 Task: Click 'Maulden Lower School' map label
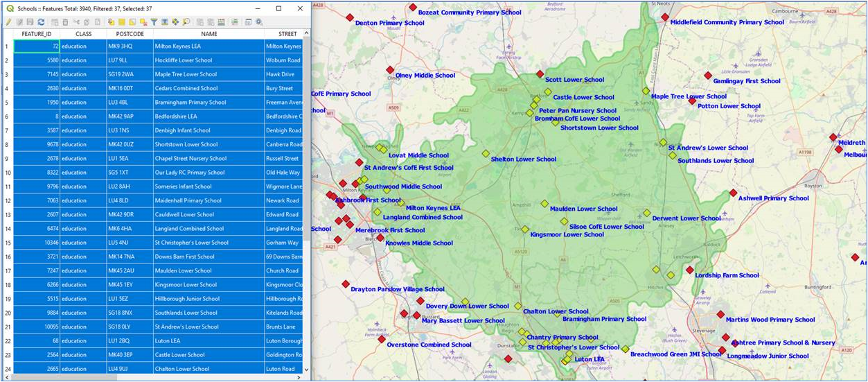tap(583, 209)
